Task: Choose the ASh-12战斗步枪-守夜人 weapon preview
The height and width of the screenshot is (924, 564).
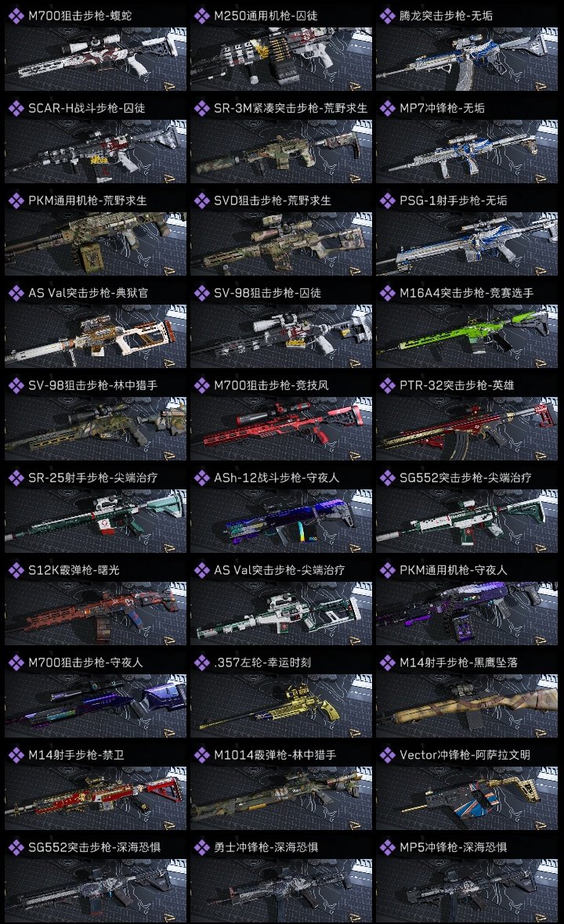Action: [x=281, y=522]
